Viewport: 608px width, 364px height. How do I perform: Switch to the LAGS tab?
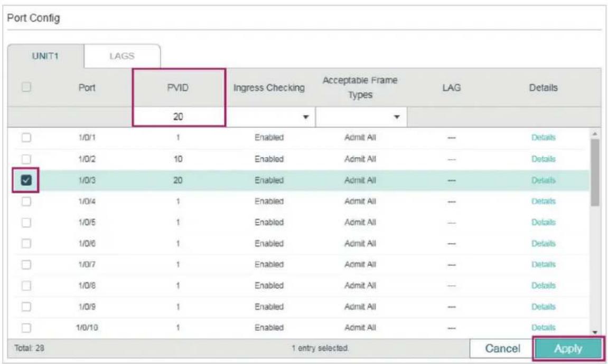coord(121,56)
